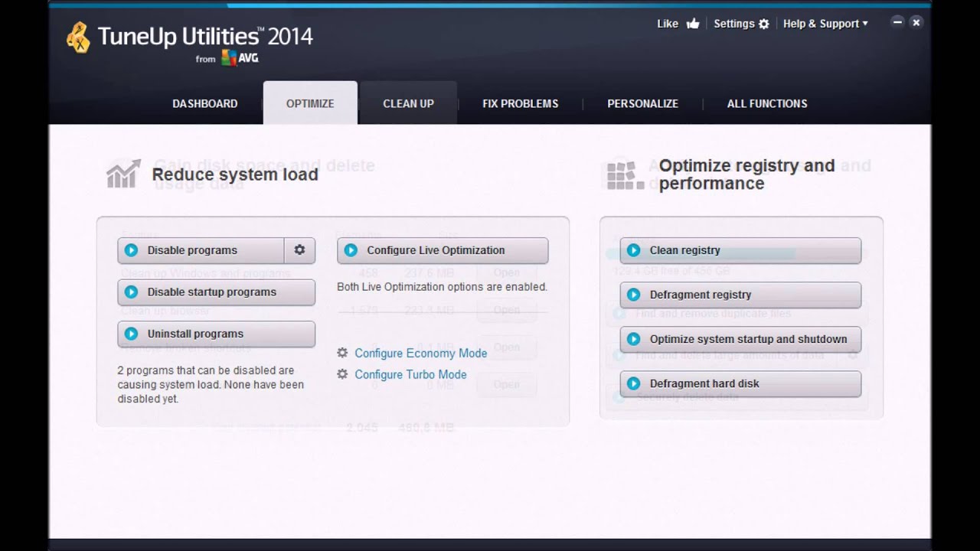Viewport: 980px width, 551px height.
Task: Click play arrow icon on Disable programs
Action: 131,250
